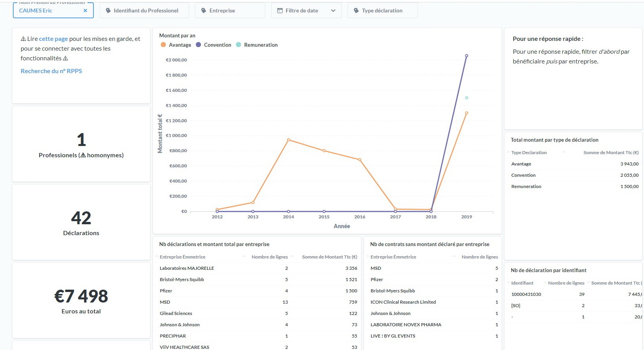Sort Somme de Montant Ttc in type table
Viewport: 644px width, 350px height.
tap(611, 153)
